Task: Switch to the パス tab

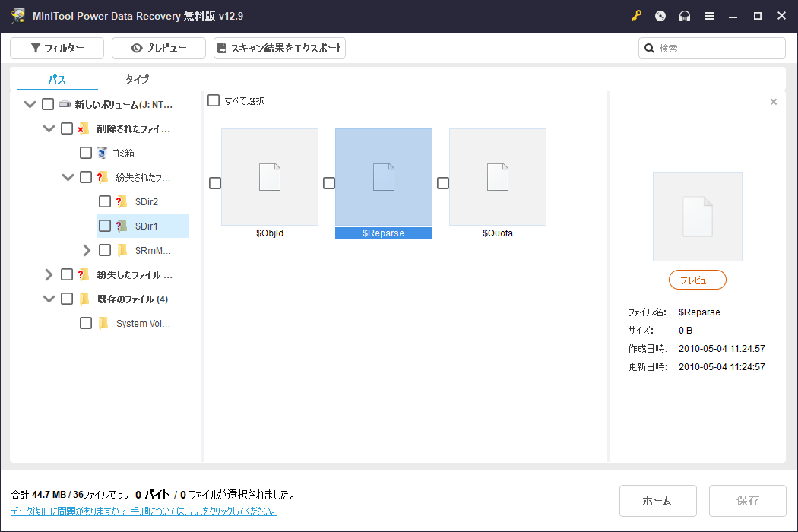Action: (58, 79)
